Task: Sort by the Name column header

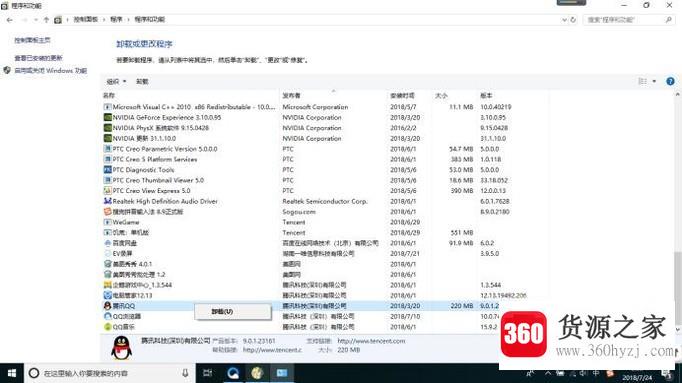Action: click(109, 95)
